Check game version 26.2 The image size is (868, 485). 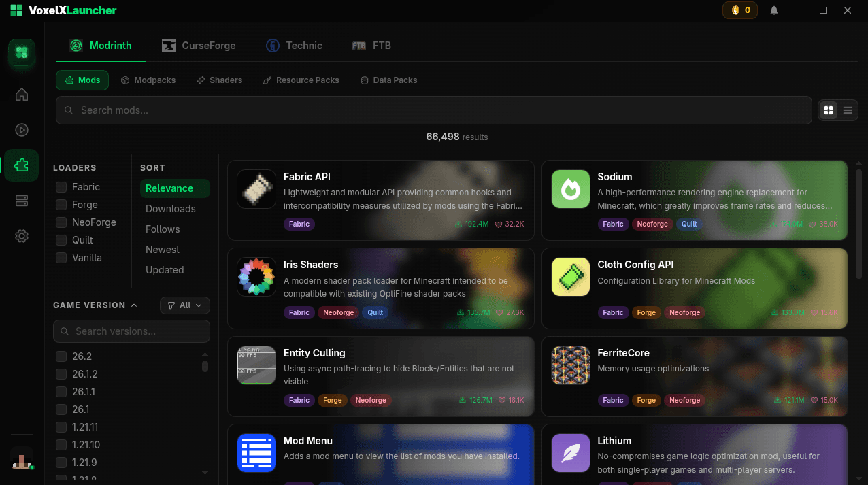click(x=61, y=356)
